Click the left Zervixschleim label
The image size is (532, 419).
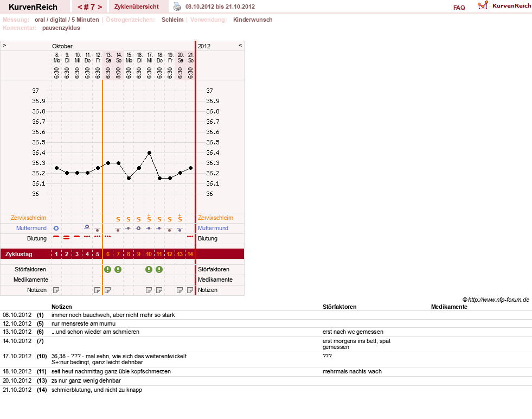tap(29, 218)
